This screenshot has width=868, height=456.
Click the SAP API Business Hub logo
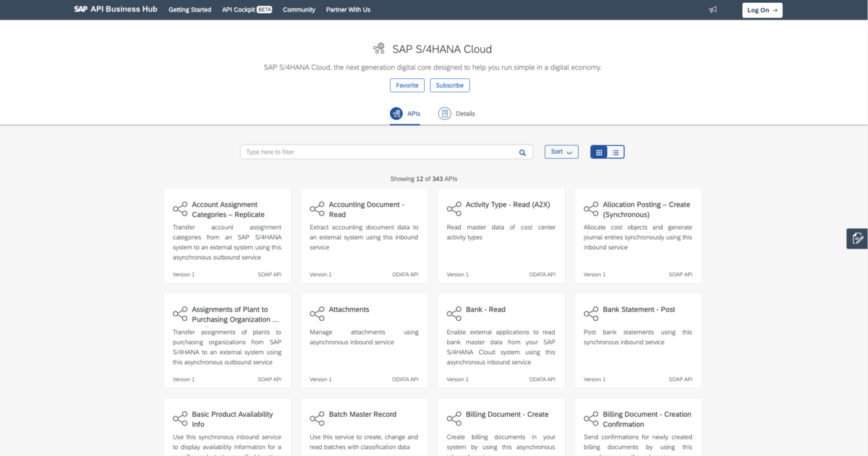[116, 9]
